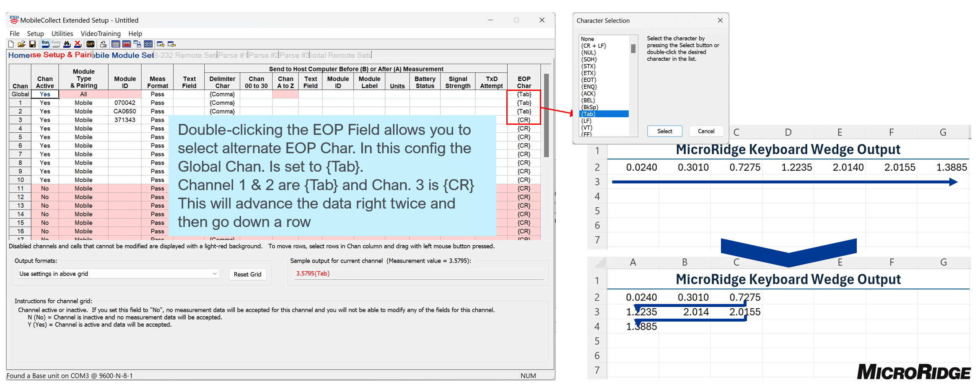Screen dimensions: 980x389
Task: Click the binoculars find icon
Action: [67, 44]
